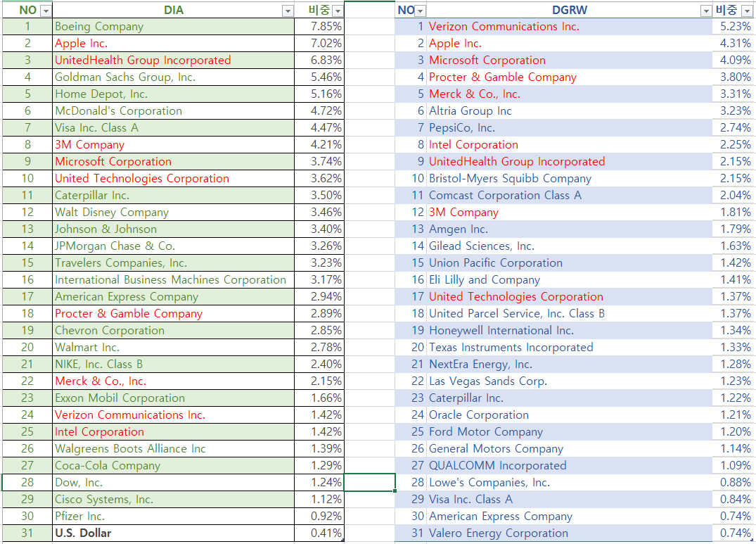Select the Walgreens Boots Alliance Inc cell
This screenshot has width=756, height=544.
(x=173, y=448)
